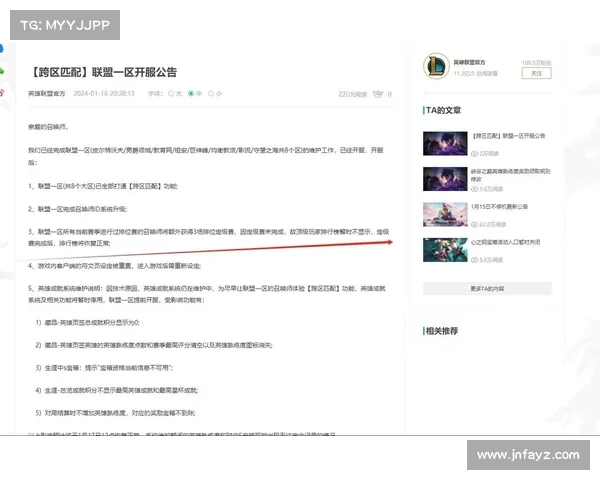The height and width of the screenshot is (480, 600).
Task: Click the eye icon next to 62.8万阅读
Action: click(x=474, y=224)
